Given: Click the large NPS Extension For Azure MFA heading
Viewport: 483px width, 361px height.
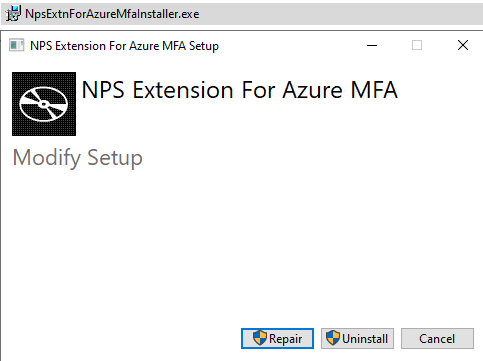Looking at the screenshot, I should tap(240, 90).
